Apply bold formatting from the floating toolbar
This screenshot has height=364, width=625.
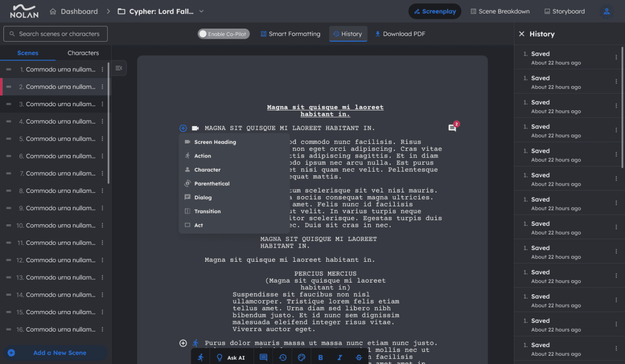pyautogui.click(x=321, y=357)
